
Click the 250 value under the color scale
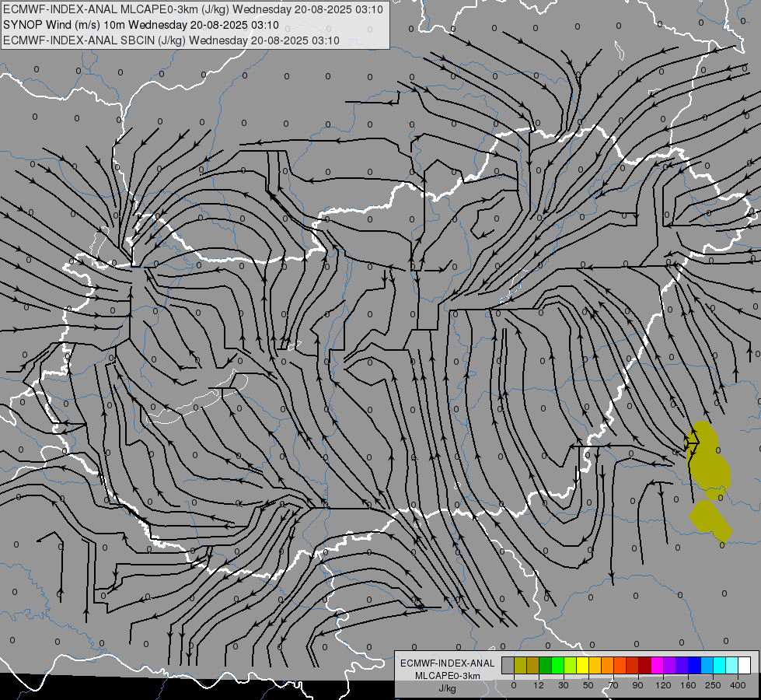(713, 685)
